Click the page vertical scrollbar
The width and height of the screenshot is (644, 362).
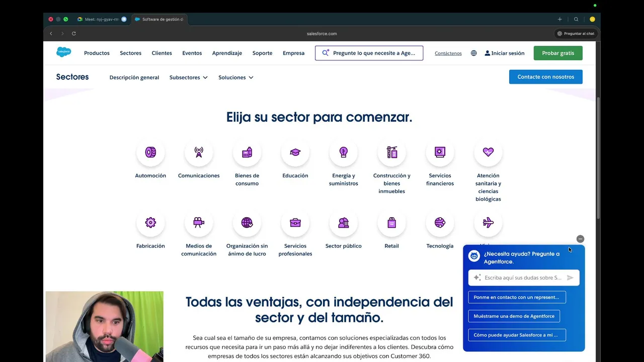point(598,158)
